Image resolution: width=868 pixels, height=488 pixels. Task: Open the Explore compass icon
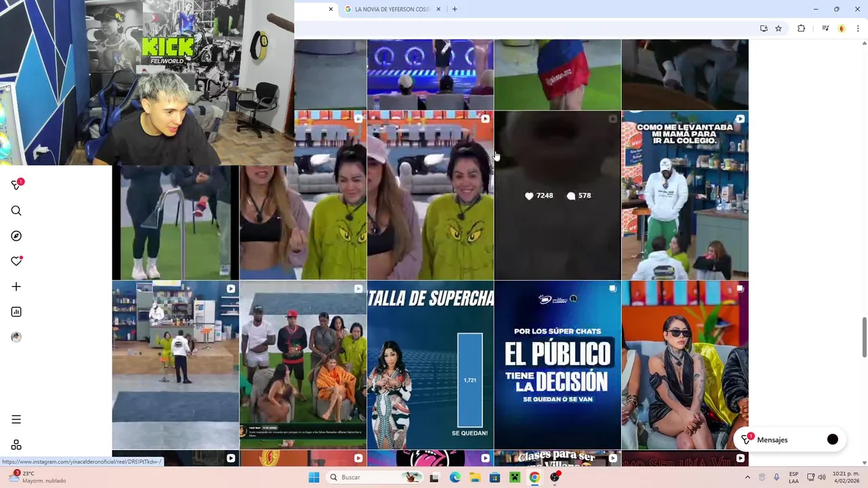[16, 236]
